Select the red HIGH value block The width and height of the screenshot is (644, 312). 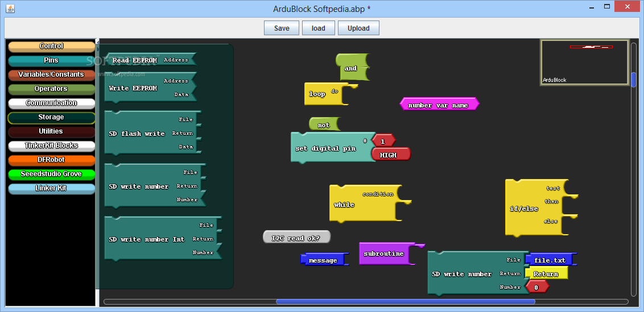click(x=391, y=154)
